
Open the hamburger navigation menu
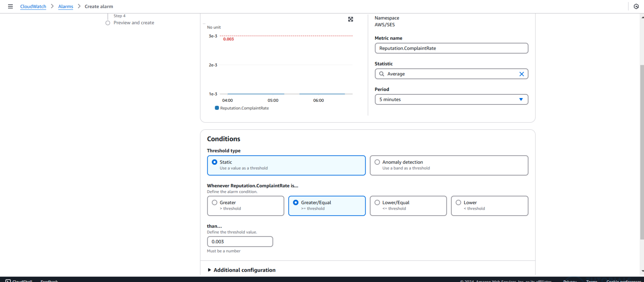[x=10, y=6]
